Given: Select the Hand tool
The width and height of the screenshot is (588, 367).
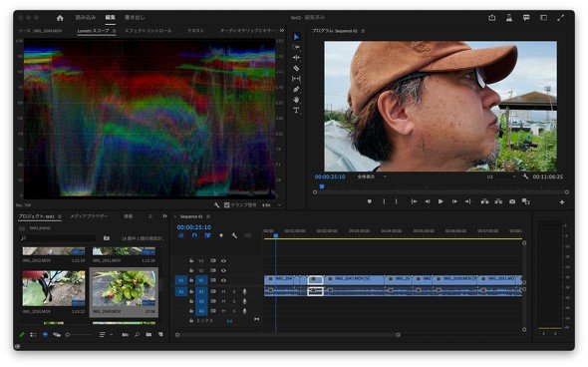Looking at the screenshot, I should point(296,100).
